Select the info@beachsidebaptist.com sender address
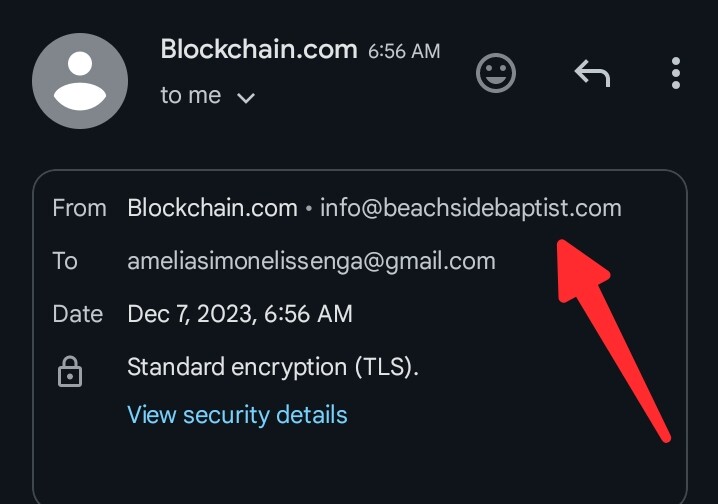The image size is (718, 504). point(471,208)
